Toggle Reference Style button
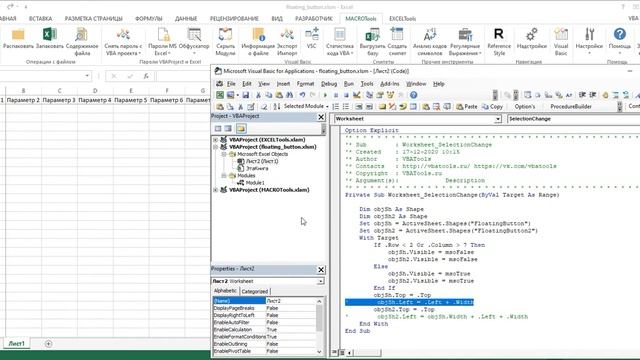The height and width of the screenshot is (360, 640). (499, 42)
